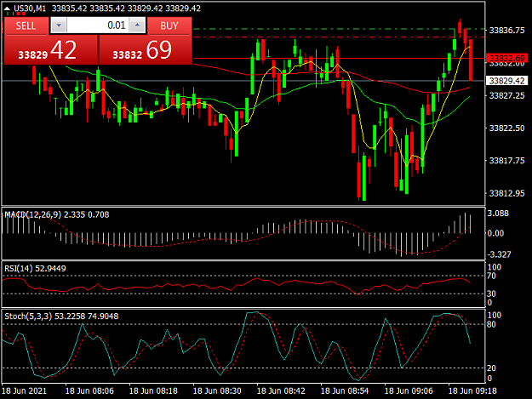
Task: Increase lot volume with the up arrow
Action: (x=137, y=26)
